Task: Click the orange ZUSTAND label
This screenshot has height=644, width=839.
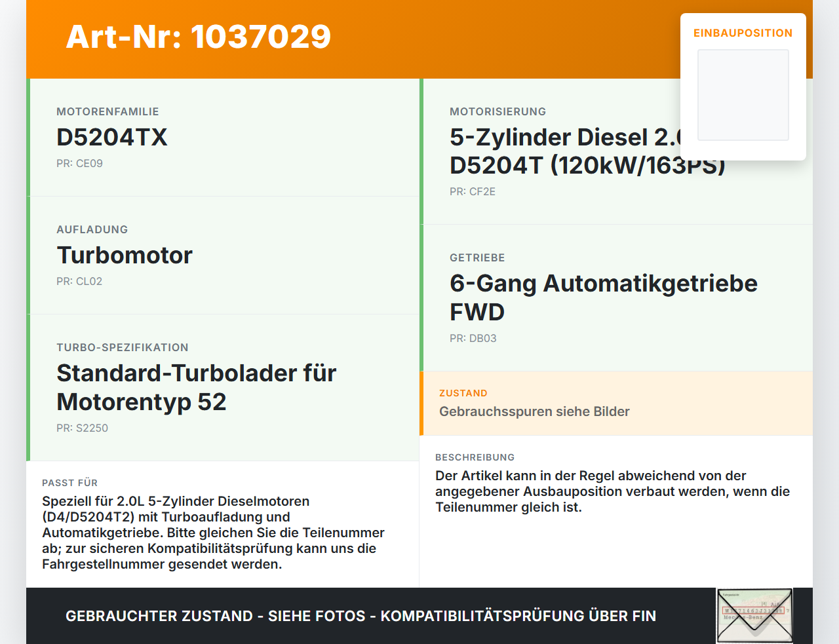Action: pos(463,393)
